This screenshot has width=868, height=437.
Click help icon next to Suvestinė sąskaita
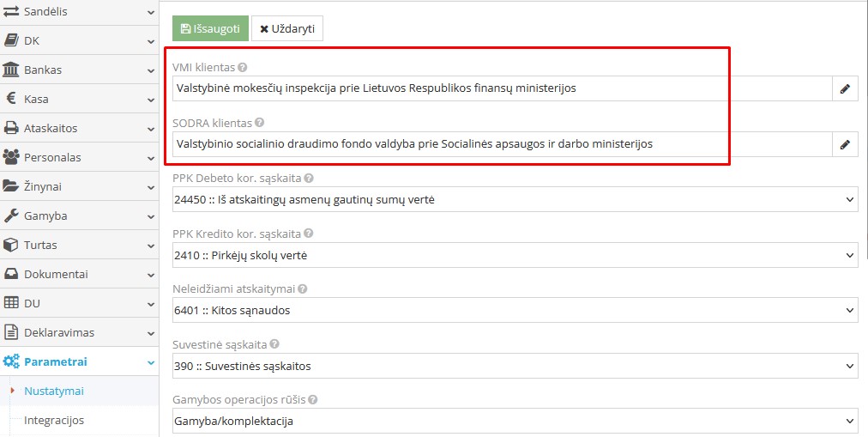[x=274, y=344]
